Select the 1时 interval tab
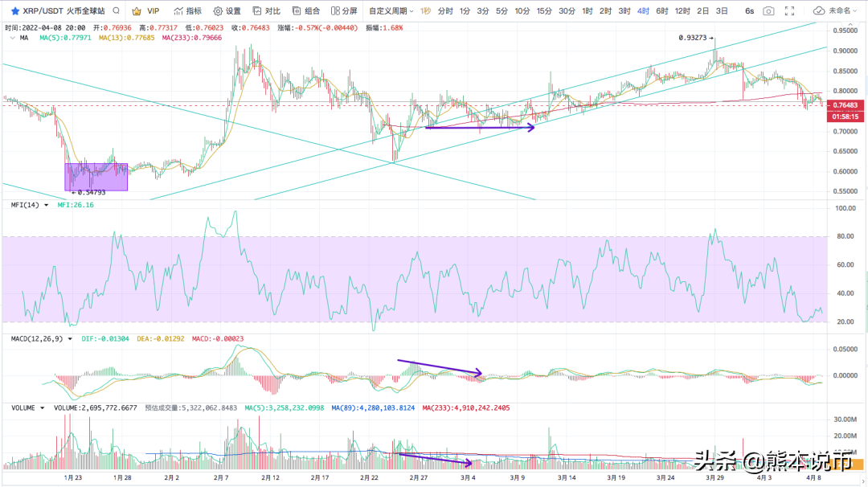The width and height of the screenshot is (868, 487). pyautogui.click(x=587, y=11)
